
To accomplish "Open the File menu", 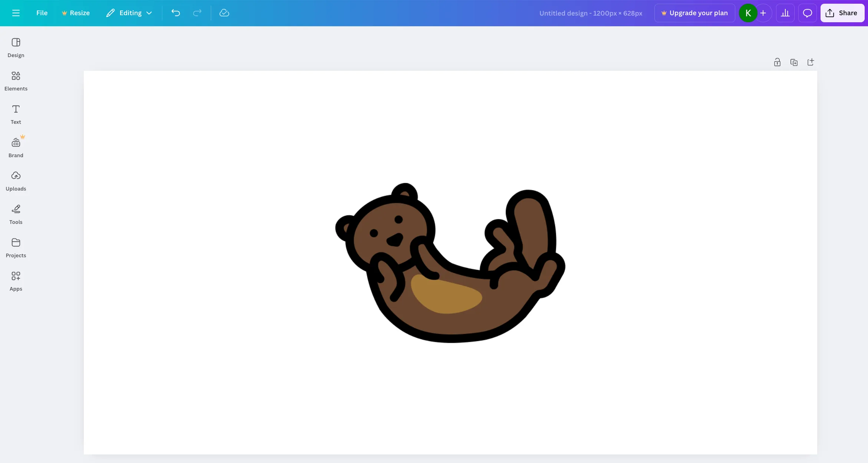I will pyautogui.click(x=42, y=13).
